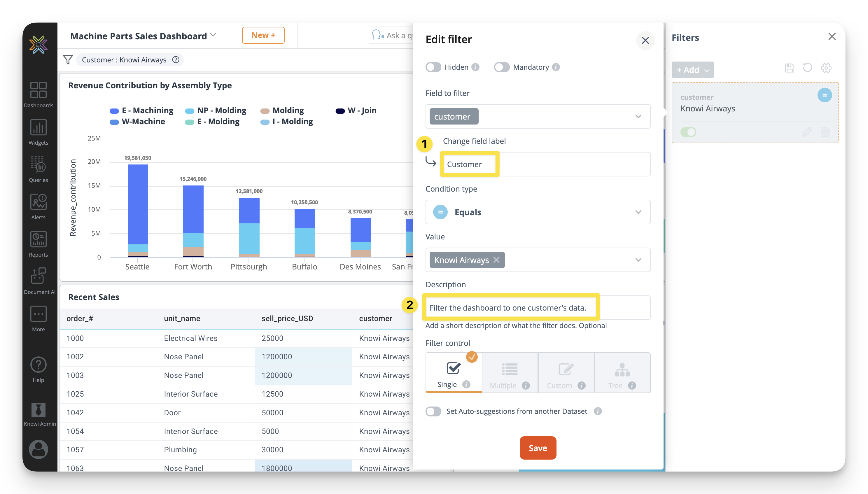The height and width of the screenshot is (494, 868).
Task: Click the reset filters icon
Action: [807, 68]
